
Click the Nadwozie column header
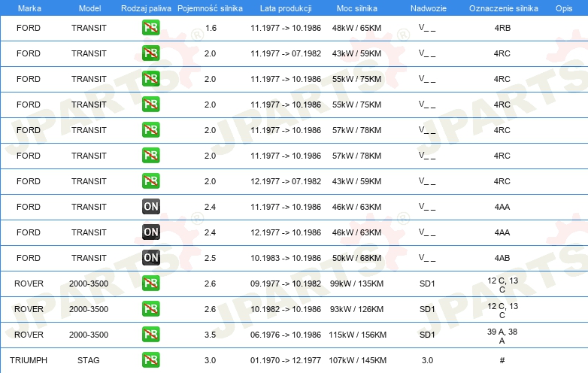(429, 8)
